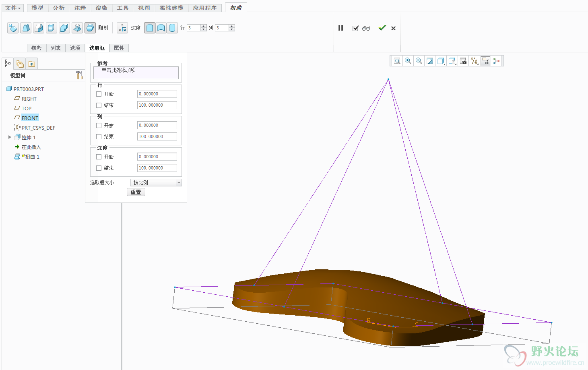Screen dimensions: 588x370
Task: Enable Column 结束 checkbox
Action: point(99,136)
